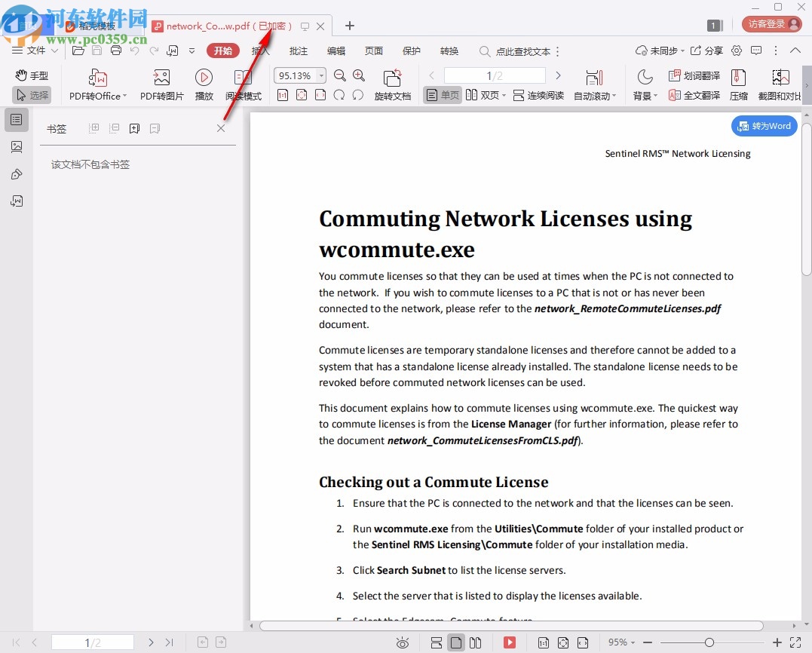The height and width of the screenshot is (653, 812).
Task: Open the 压缩 compress tool
Action: (738, 84)
